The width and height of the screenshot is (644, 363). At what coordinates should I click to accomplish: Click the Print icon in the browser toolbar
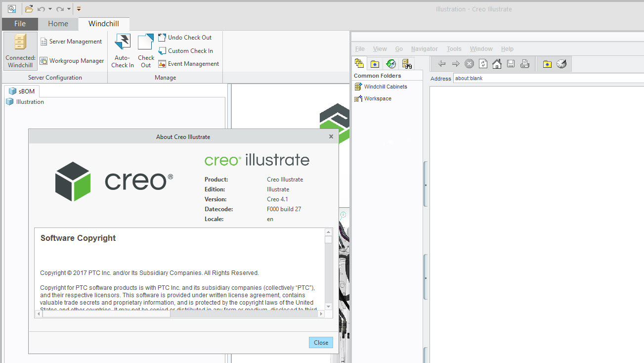tap(524, 63)
